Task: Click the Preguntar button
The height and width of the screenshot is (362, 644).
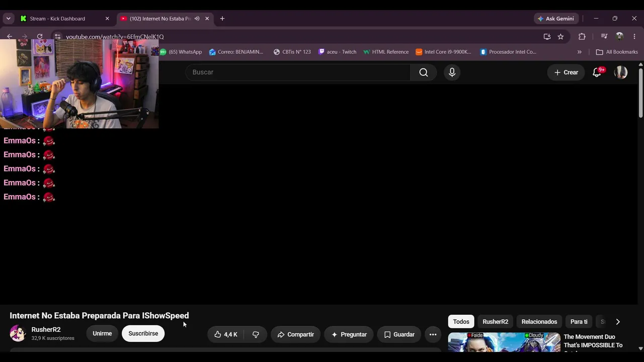Action: (x=349, y=334)
